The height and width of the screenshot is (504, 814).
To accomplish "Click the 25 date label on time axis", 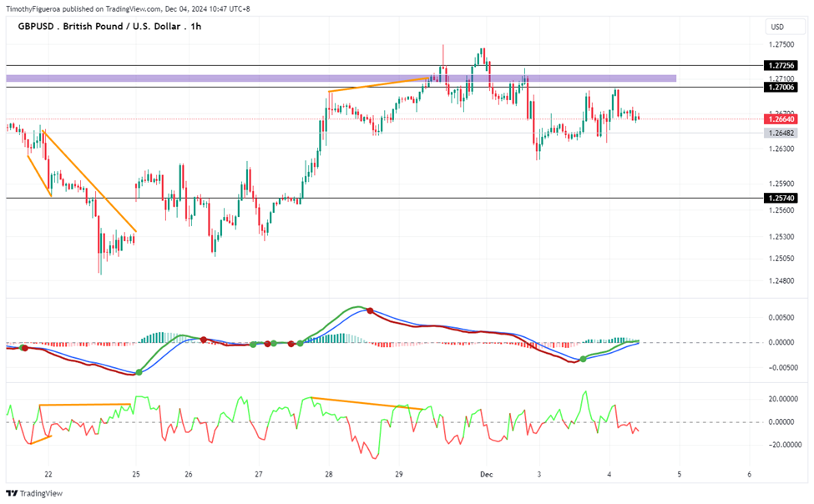I will [136, 475].
